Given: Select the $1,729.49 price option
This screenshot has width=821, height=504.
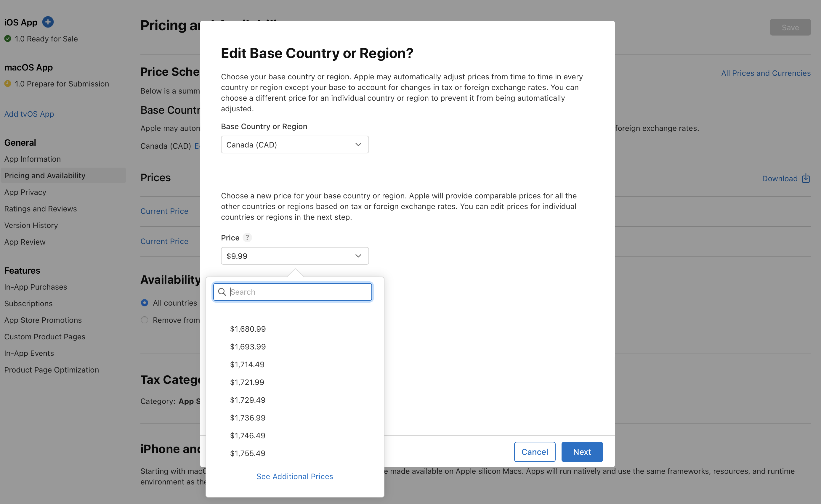Looking at the screenshot, I should [248, 400].
